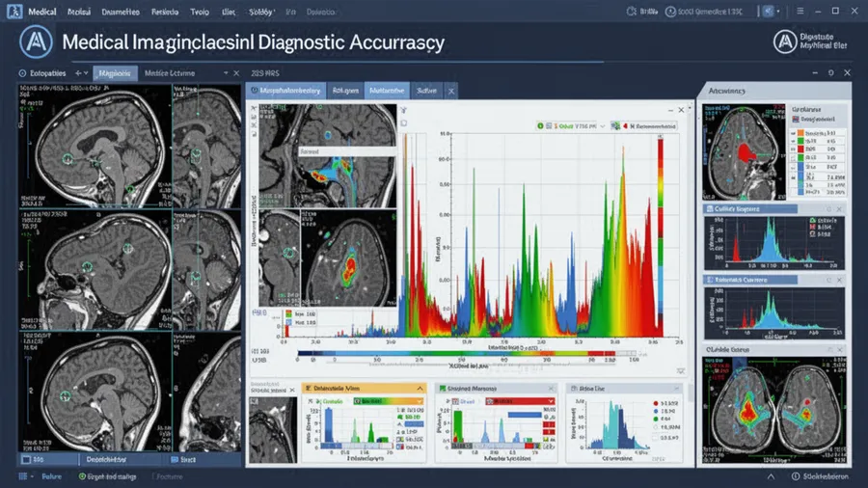The image size is (868, 488).
Task: Click the large circular A logo beside the title
Action: click(x=37, y=42)
